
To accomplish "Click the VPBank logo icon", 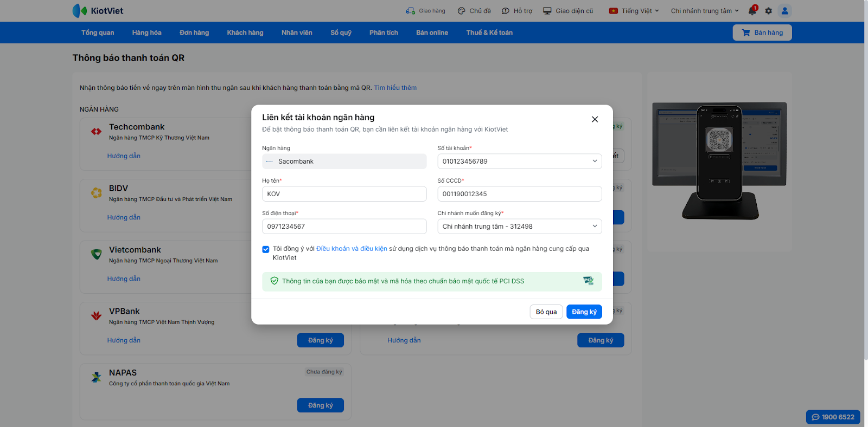I will coord(97,316).
